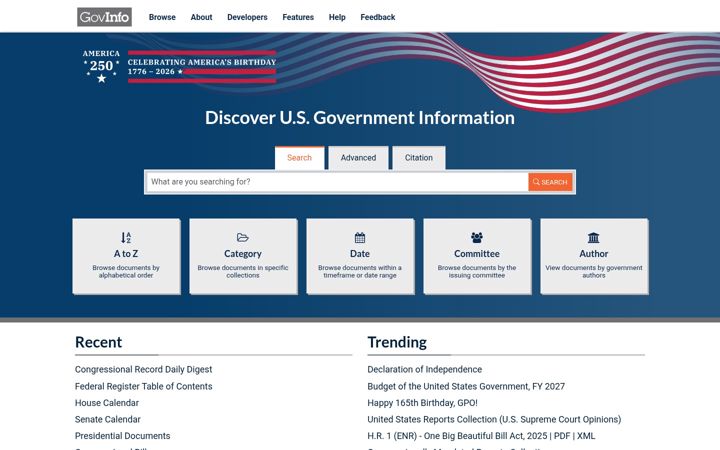Open Congressional Record Daily Digest
The width and height of the screenshot is (720, 450).
pyautogui.click(x=143, y=369)
